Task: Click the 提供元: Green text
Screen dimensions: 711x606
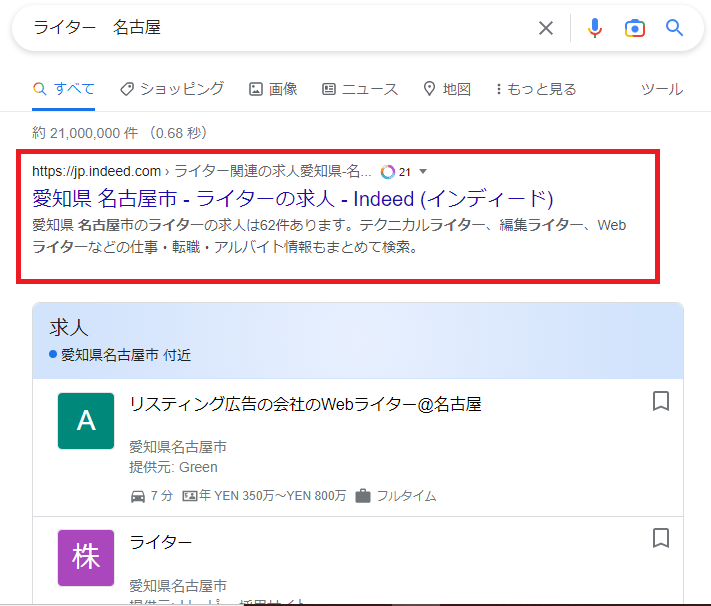Action: pyautogui.click(x=173, y=467)
